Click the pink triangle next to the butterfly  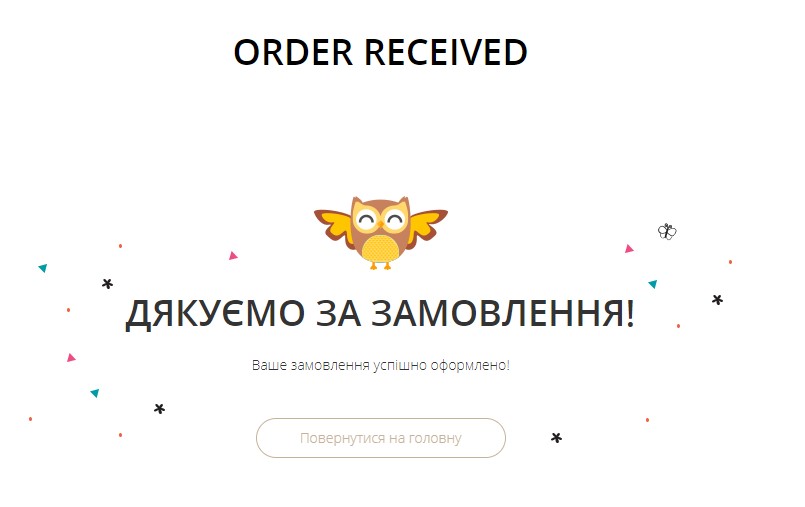pyautogui.click(x=629, y=249)
